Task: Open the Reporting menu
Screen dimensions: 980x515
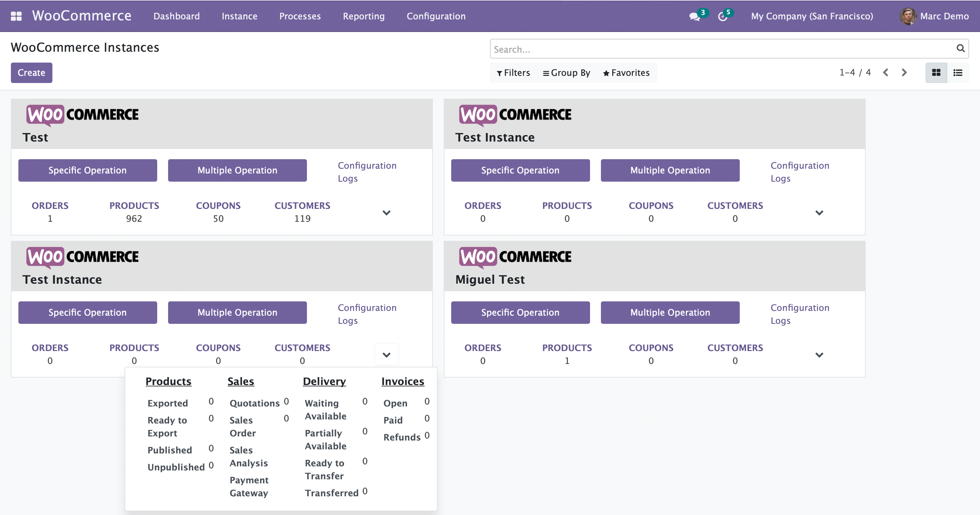Action: [x=363, y=16]
